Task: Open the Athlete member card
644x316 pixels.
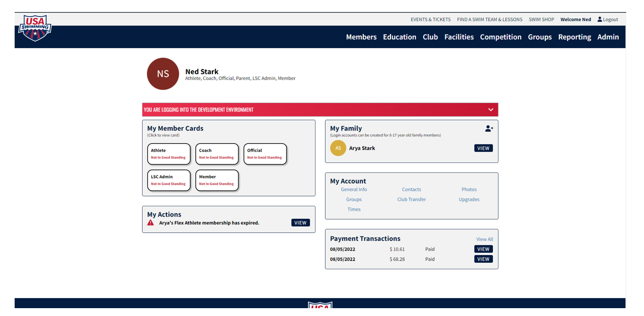Action: [168, 154]
